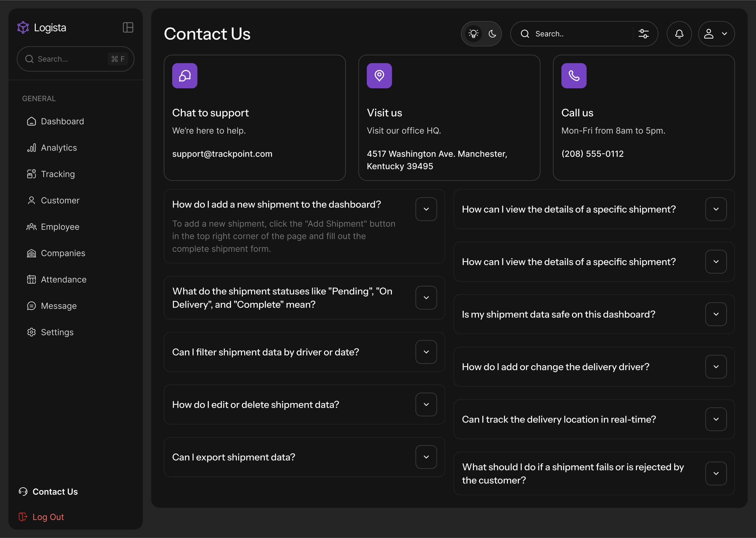Viewport: 756px width, 538px height.
Task: Click magnifier icon in sidebar search
Action: (30, 59)
